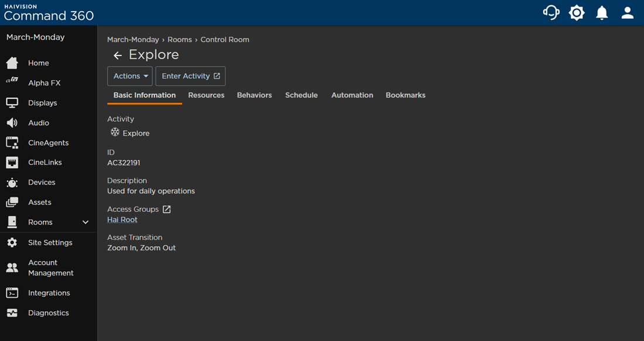Switch to the Resources tab
The width and height of the screenshot is (644, 341).
tap(206, 95)
